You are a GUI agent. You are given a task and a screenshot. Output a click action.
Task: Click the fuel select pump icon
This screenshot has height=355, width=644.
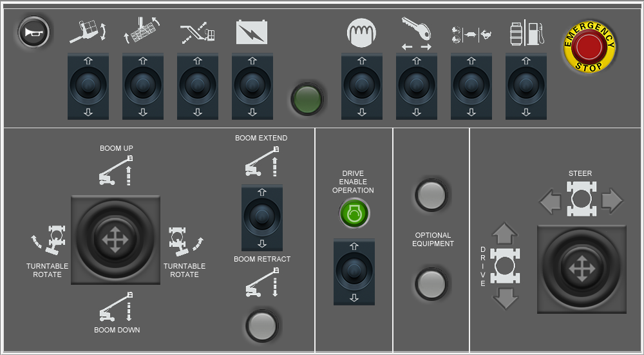click(527, 33)
